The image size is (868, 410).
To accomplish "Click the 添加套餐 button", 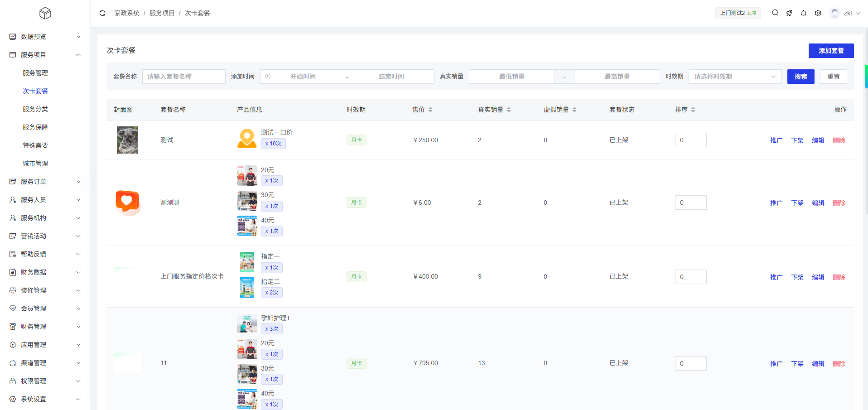I will coord(831,51).
